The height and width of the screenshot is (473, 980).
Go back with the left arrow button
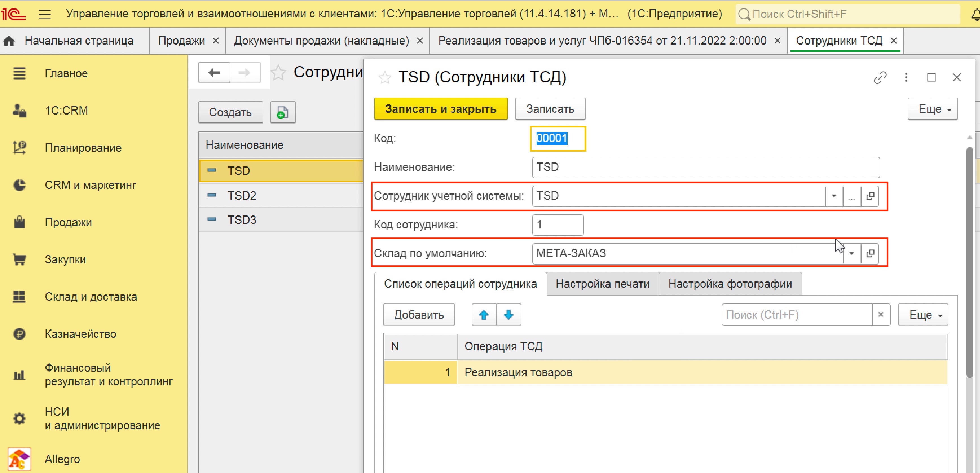214,72
